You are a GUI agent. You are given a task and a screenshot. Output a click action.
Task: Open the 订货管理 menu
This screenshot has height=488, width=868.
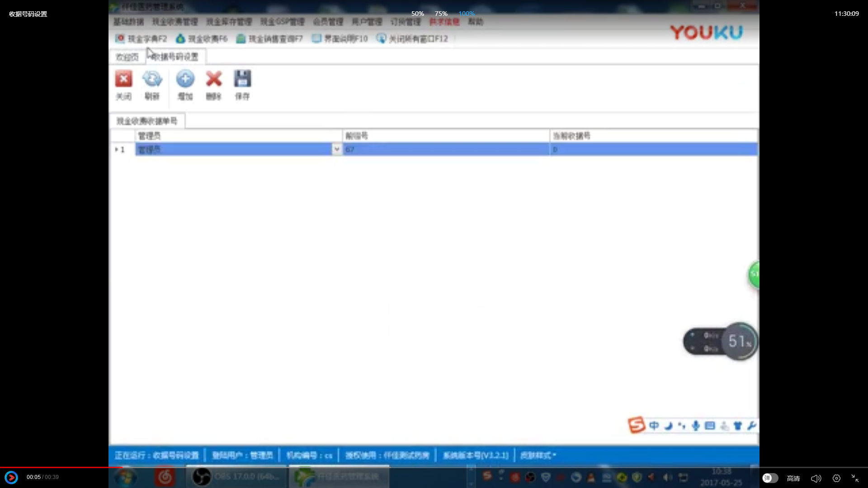coord(406,22)
